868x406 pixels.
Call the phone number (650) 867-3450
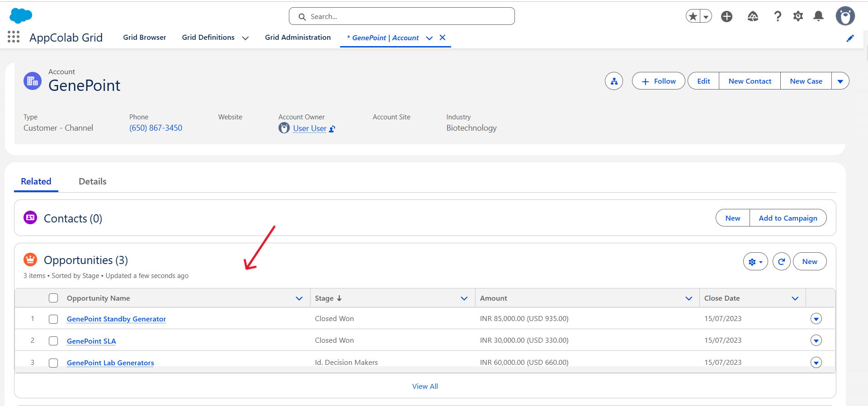tap(156, 128)
